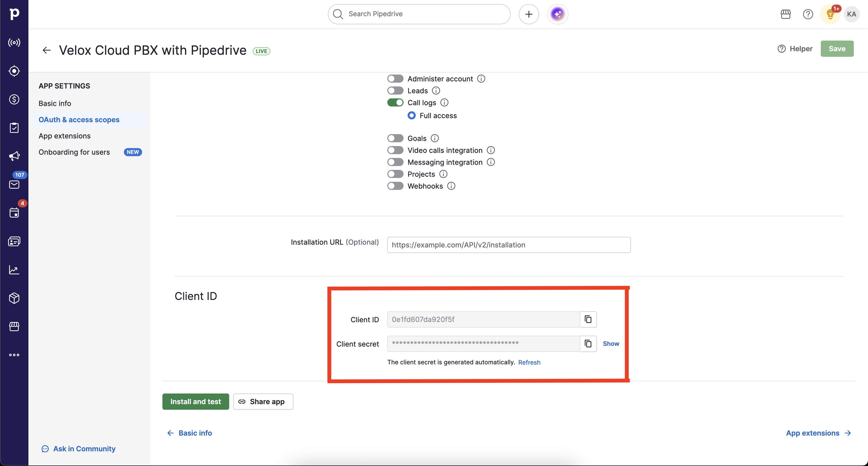Viewport: 868px width, 466px height.
Task: Turn on the Leads scope toggle
Action: click(395, 91)
